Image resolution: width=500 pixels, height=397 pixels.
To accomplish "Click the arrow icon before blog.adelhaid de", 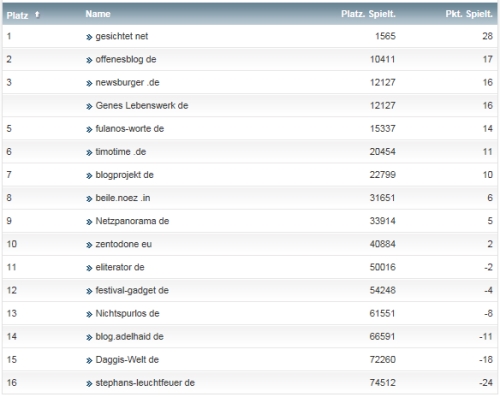I will (x=89, y=337).
